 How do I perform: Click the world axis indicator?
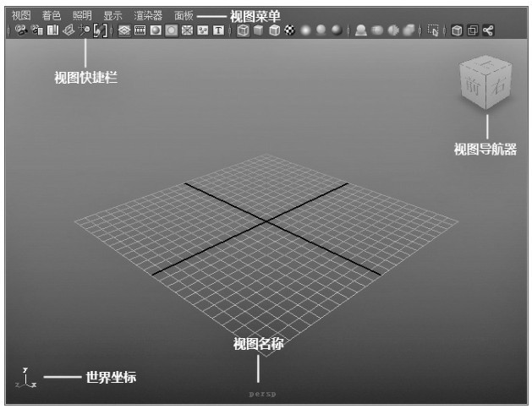tap(25, 379)
